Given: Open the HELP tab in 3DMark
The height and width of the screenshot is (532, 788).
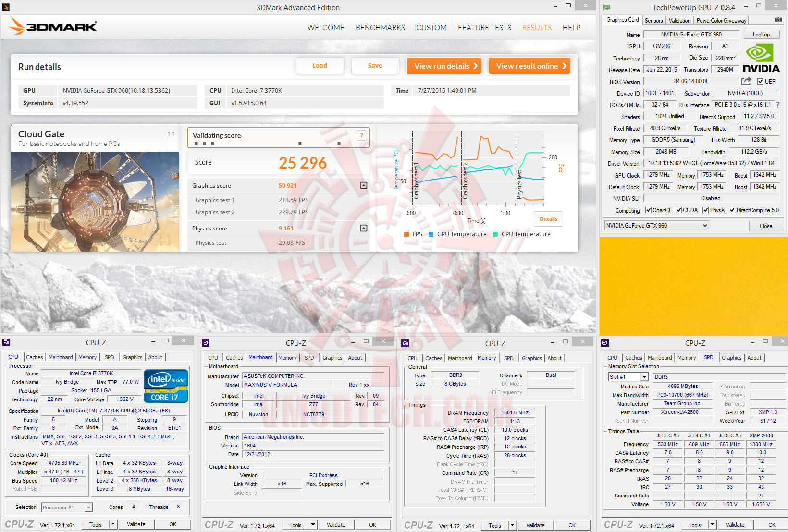Looking at the screenshot, I should [571, 28].
